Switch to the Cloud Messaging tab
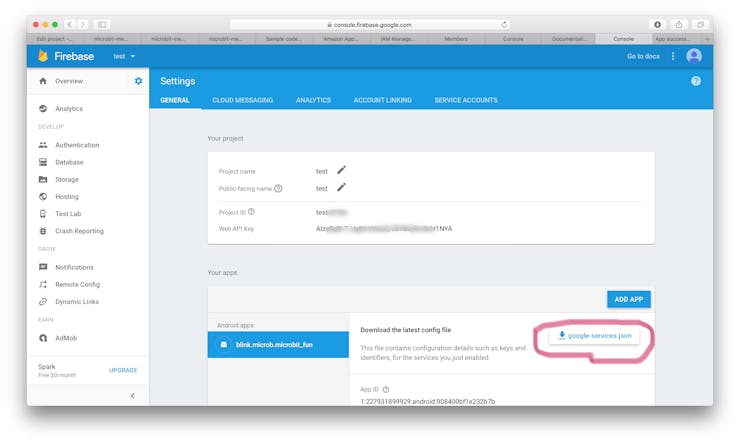This screenshot has width=740, height=444. 243,100
